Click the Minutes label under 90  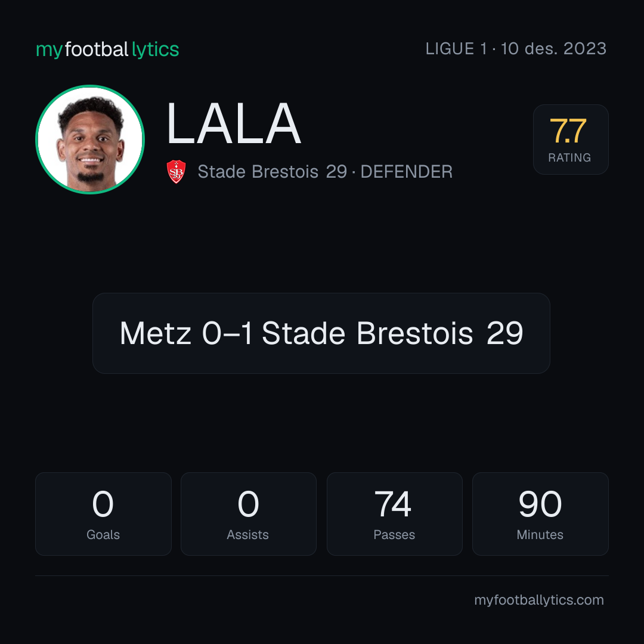540,535
